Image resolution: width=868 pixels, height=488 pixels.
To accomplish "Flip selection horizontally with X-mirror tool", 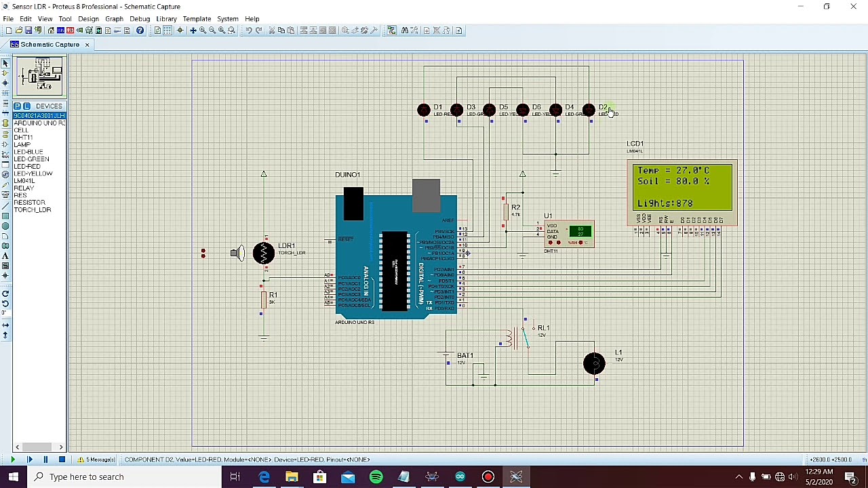I will click(5, 325).
